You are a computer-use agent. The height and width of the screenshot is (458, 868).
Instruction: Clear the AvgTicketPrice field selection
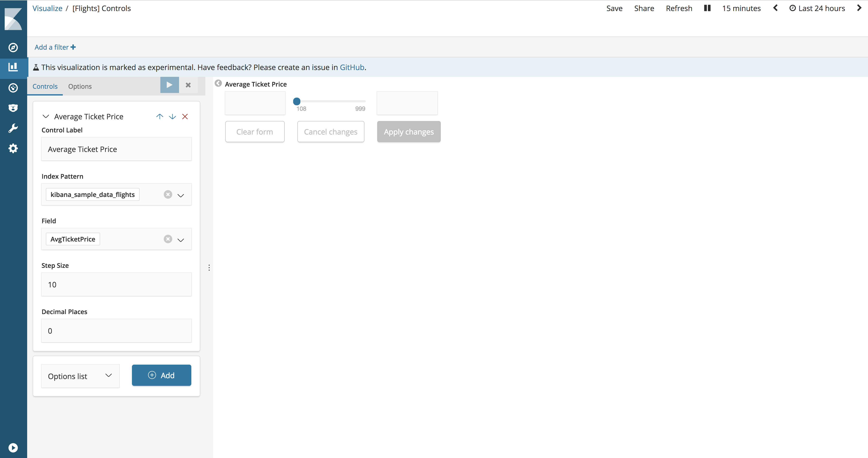[168, 239]
